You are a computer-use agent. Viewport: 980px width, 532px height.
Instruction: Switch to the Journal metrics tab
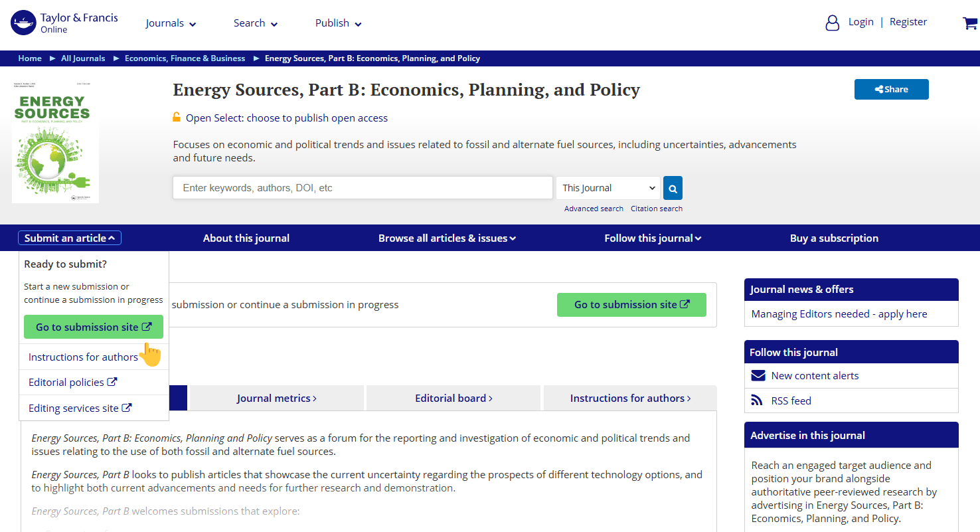point(277,399)
